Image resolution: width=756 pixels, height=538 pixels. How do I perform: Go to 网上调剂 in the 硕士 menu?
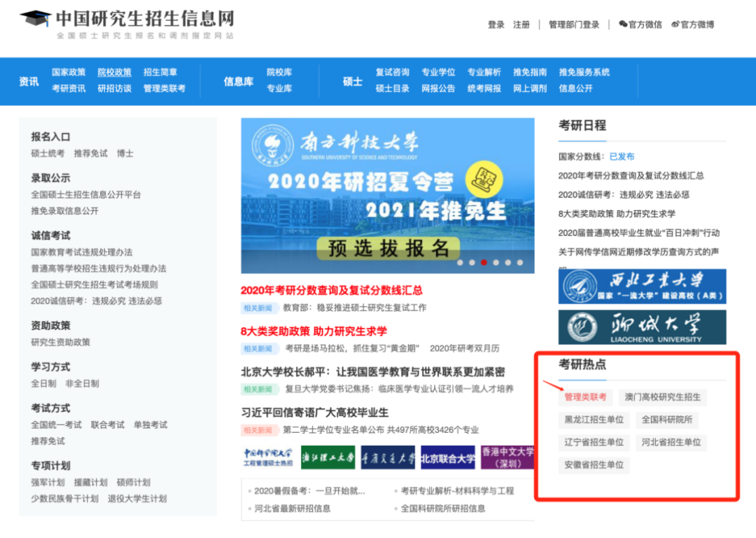pyautogui.click(x=530, y=88)
